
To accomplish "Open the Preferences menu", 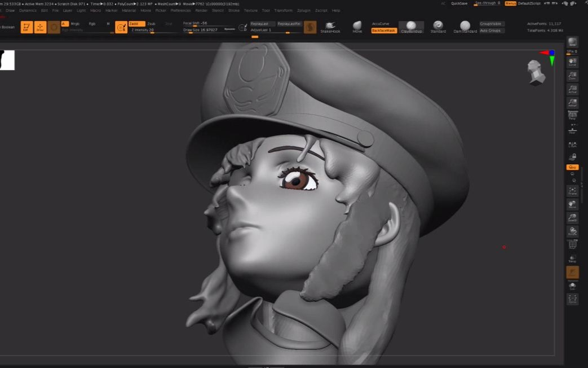I will tap(180, 11).
